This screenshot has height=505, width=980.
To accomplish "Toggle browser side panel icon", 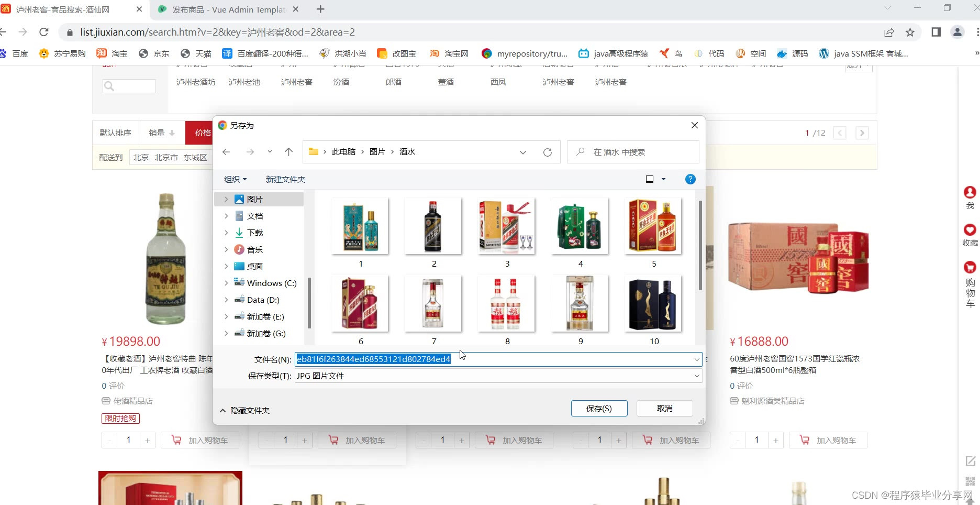I will tap(936, 32).
